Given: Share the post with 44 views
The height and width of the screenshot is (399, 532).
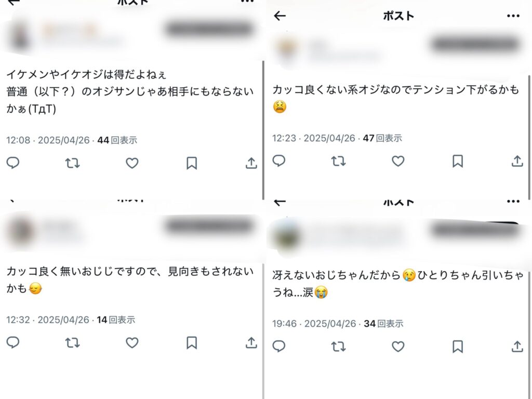Looking at the screenshot, I should (x=251, y=163).
